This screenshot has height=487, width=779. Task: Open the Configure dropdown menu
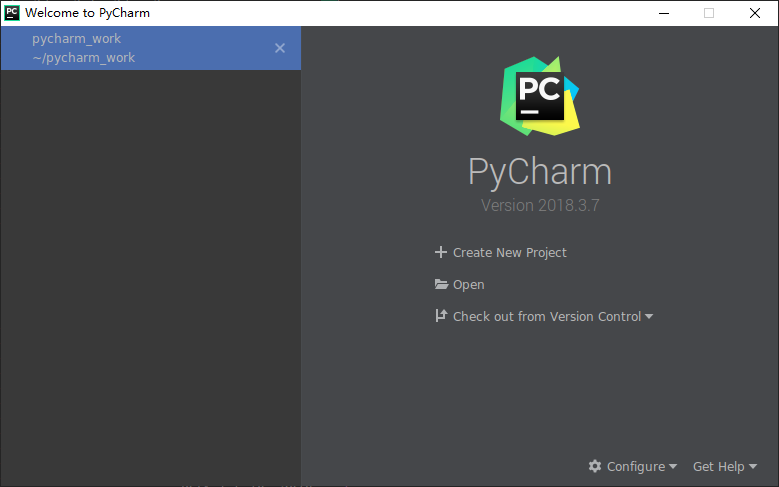pos(632,466)
